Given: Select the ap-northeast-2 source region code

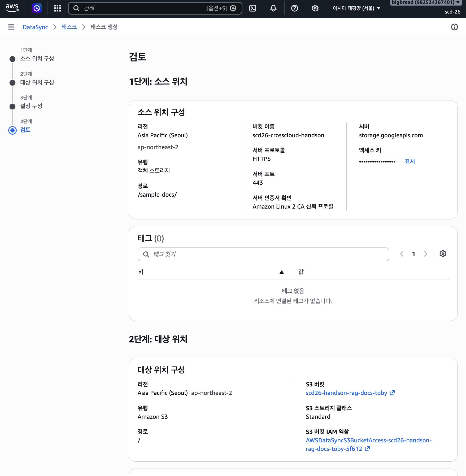Looking at the screenshot, I should tap(158, 147).
